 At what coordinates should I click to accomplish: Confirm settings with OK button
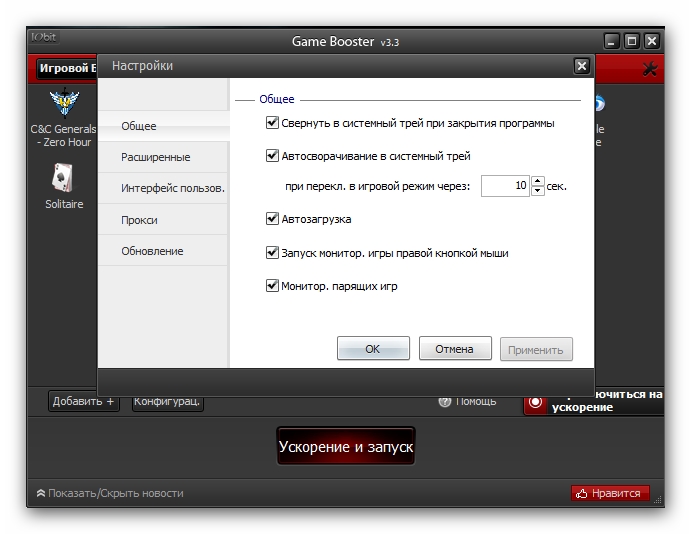(x=373, y=349)
